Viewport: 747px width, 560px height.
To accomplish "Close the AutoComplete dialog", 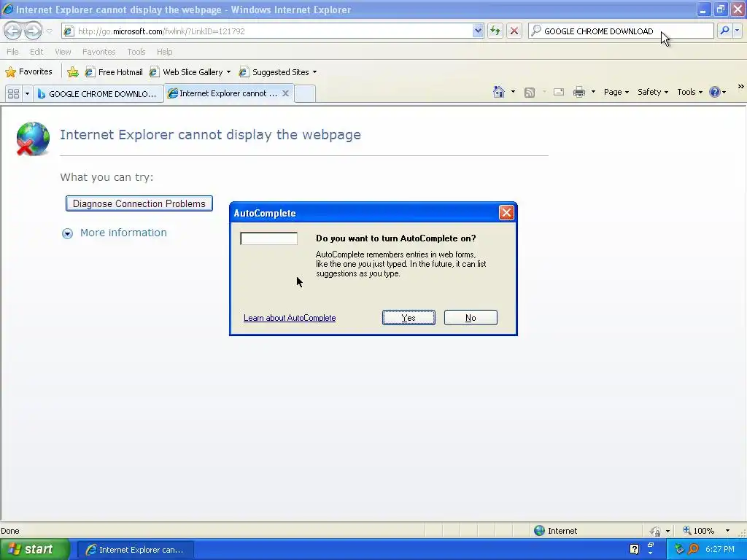I will pos(506,212).
